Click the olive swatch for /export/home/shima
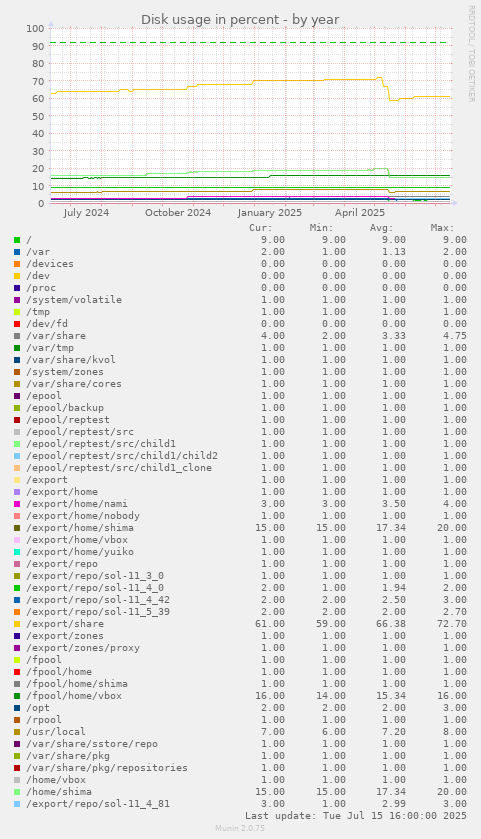 tap(17, 528)
